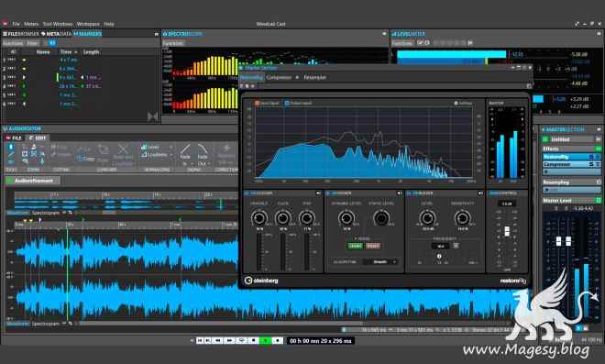Open the Audio Editor FILE tab

click(15, 138)
